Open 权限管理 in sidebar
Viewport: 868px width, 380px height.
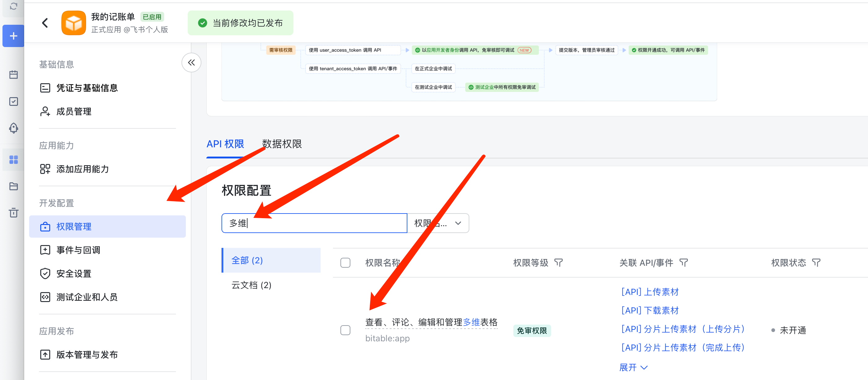[x=107, y=227]
